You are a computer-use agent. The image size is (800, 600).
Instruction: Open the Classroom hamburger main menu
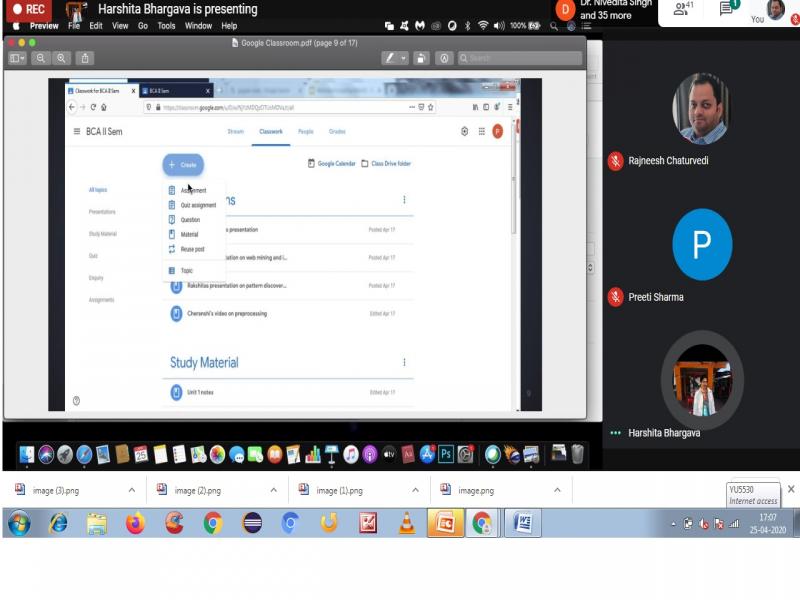[77, 131]
